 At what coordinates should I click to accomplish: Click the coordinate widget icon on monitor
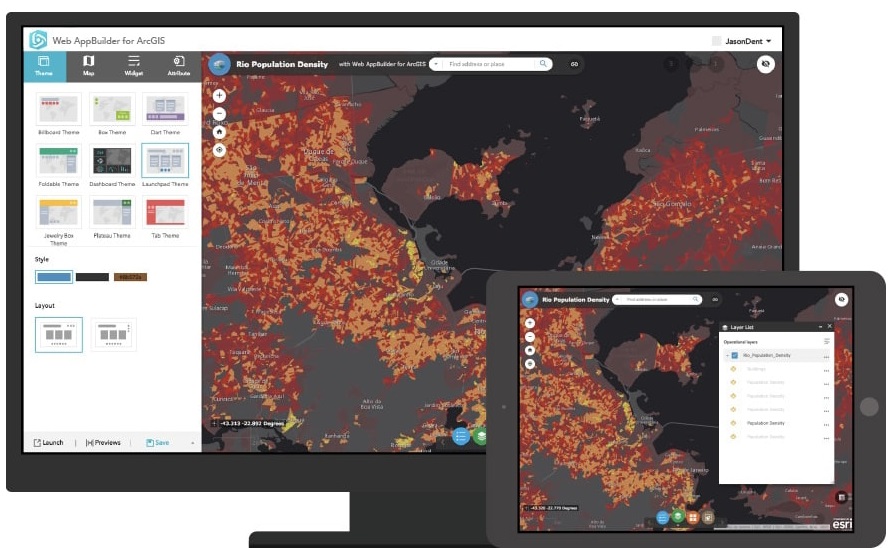click(214, 423)
